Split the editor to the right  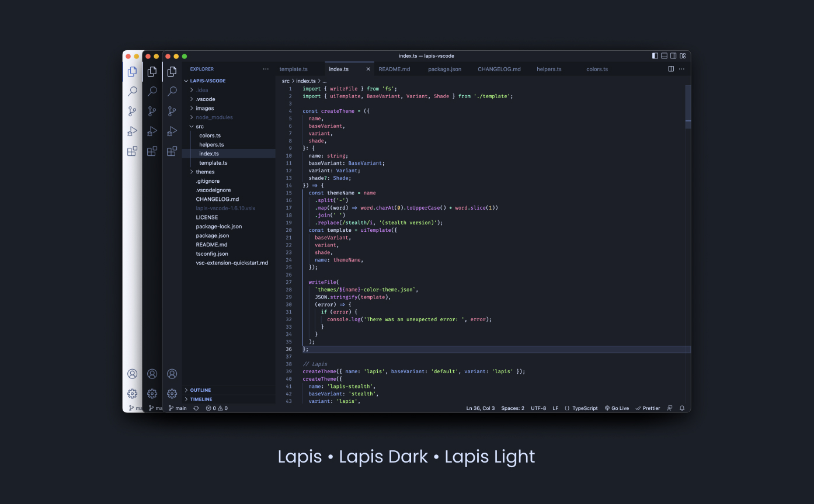point(671,69)
